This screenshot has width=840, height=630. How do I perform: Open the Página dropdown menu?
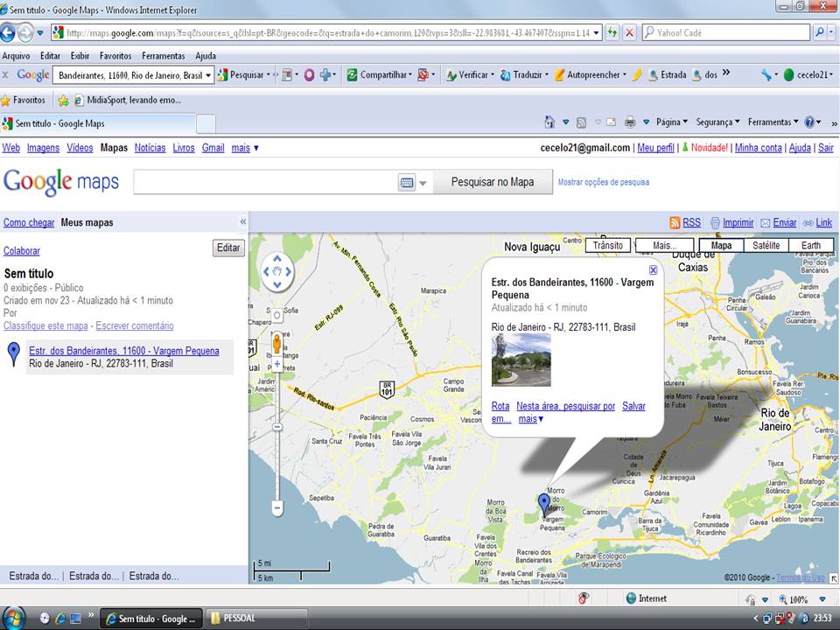point(672,122)
